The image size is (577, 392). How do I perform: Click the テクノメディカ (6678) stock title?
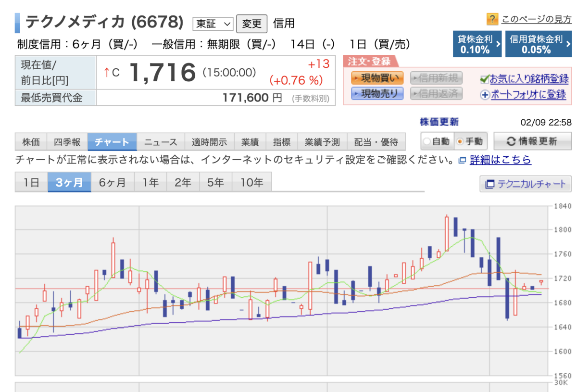(104, 22)
